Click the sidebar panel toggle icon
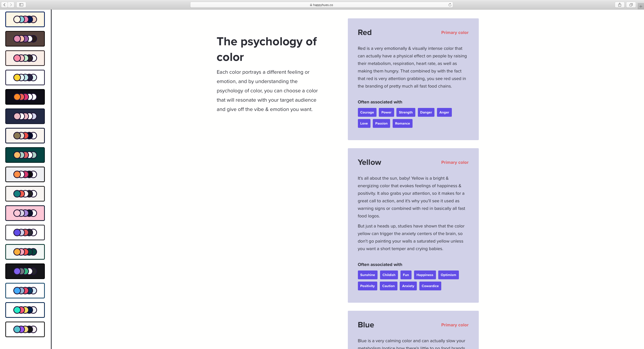644x349 pixels. point(21,4)
